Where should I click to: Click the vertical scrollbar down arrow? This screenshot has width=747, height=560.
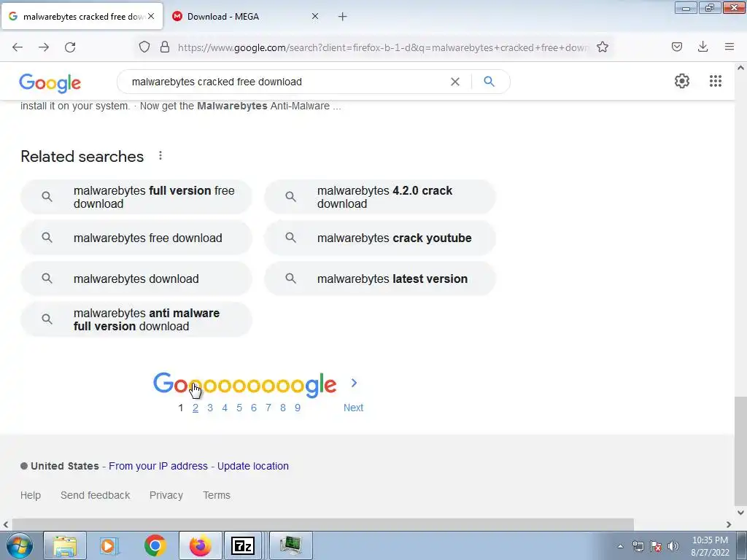[x=740, y=513]
